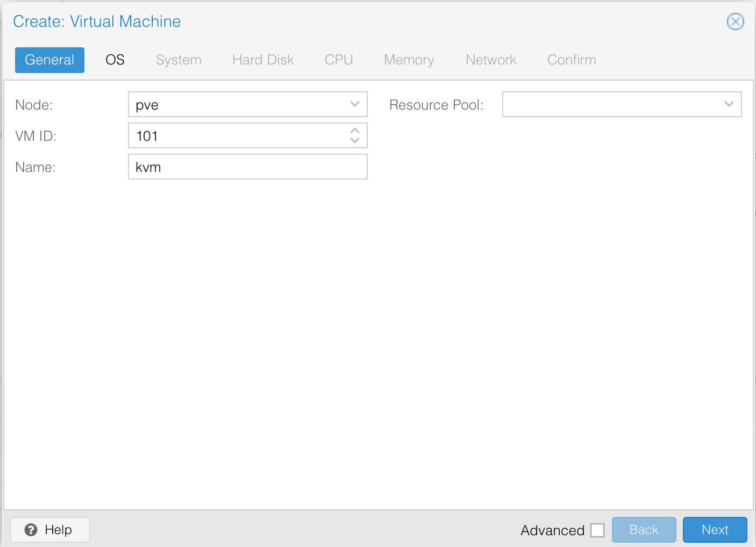Click into the Name field containing kvm
This screenshot has width=756, height=547.
tap(247, 167)
